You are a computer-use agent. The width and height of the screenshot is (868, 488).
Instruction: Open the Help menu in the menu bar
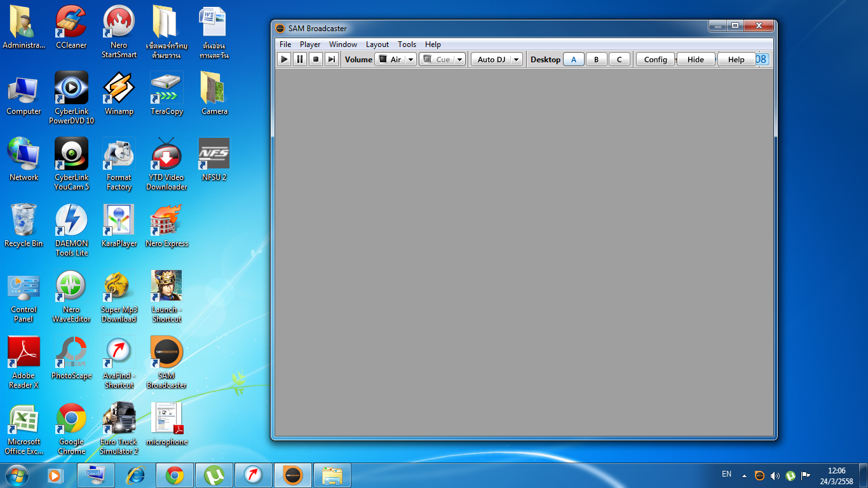[x=433, y=44]
